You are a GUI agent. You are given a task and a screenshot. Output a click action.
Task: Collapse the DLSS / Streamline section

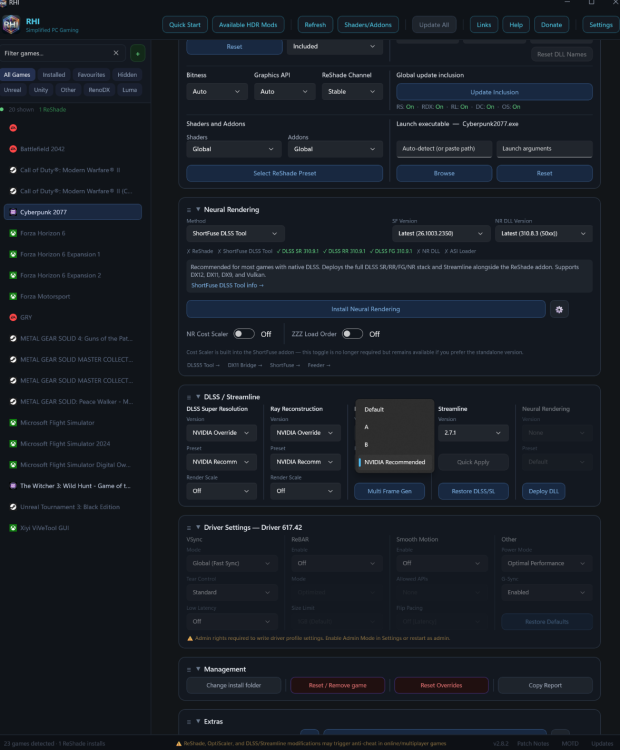(x=198, y=397)
